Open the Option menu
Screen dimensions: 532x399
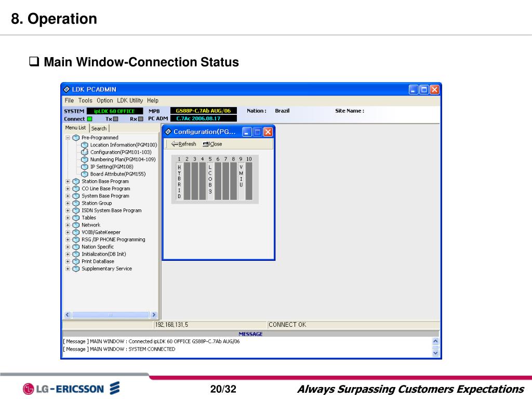point(104,100)
